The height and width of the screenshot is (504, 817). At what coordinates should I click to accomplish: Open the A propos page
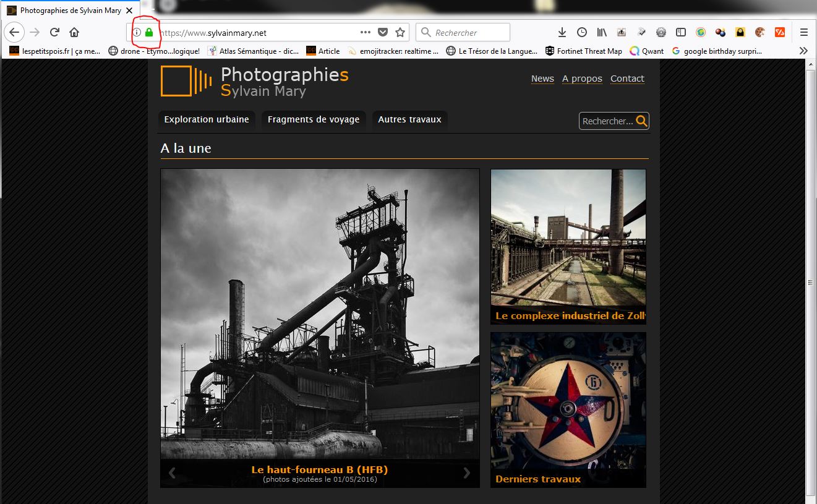[x=582, y=79]
